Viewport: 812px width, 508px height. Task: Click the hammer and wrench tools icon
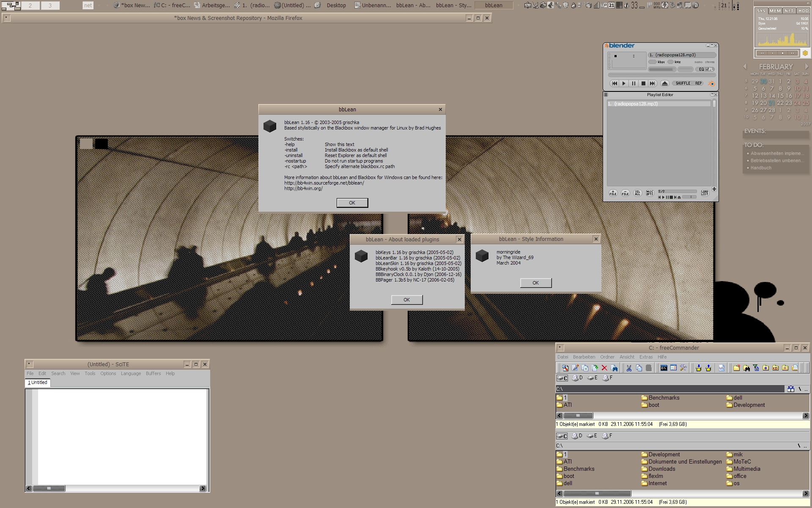683,368
